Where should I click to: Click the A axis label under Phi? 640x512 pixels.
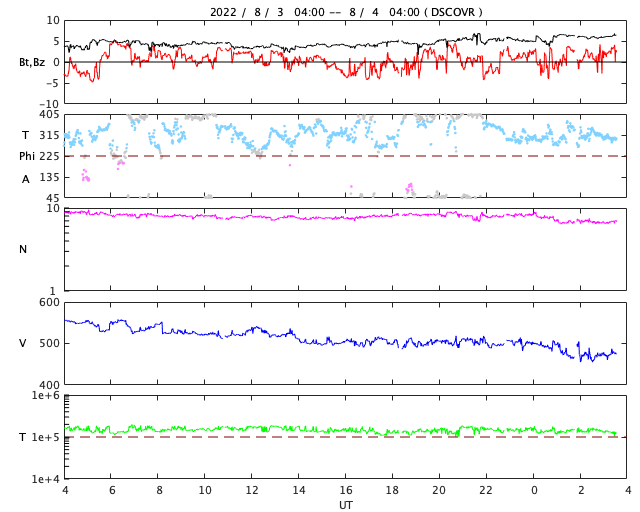point(25,179)
